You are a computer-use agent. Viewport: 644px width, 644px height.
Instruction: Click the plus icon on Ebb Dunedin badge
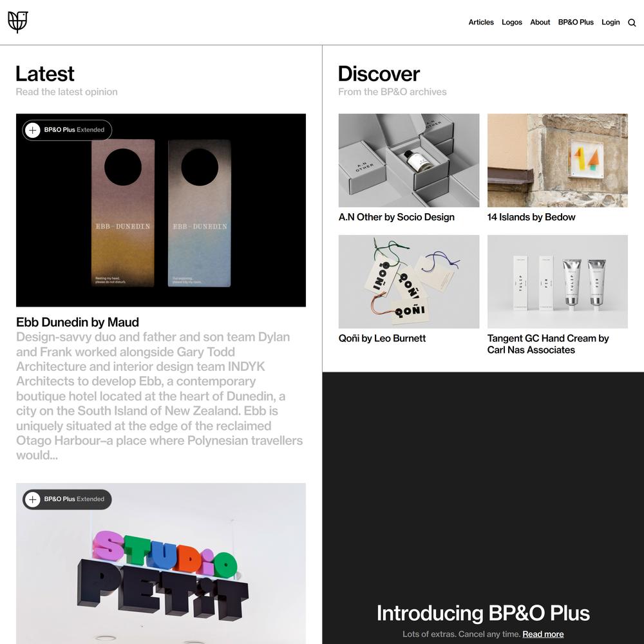[x=32, y=130]
